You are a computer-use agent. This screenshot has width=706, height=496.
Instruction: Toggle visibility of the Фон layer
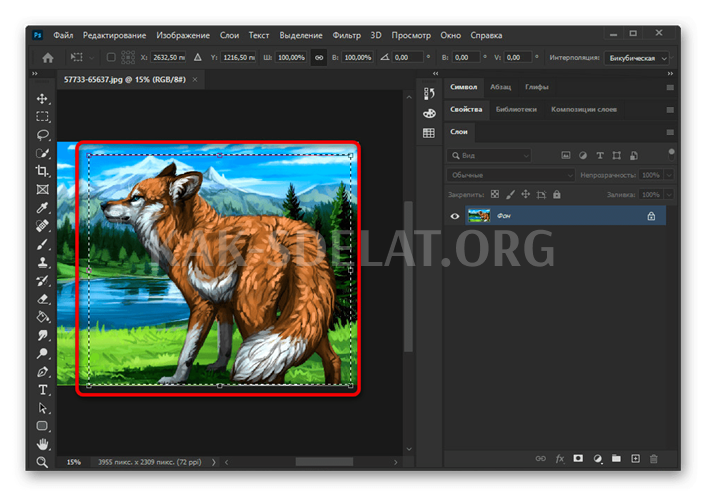point(455,216)
